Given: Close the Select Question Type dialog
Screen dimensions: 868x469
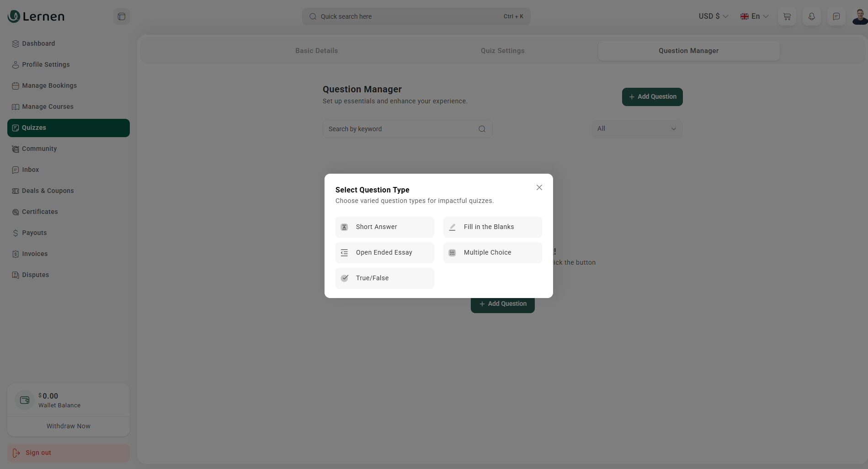Looking at the screenshot, I should click(x=539, y=187).
